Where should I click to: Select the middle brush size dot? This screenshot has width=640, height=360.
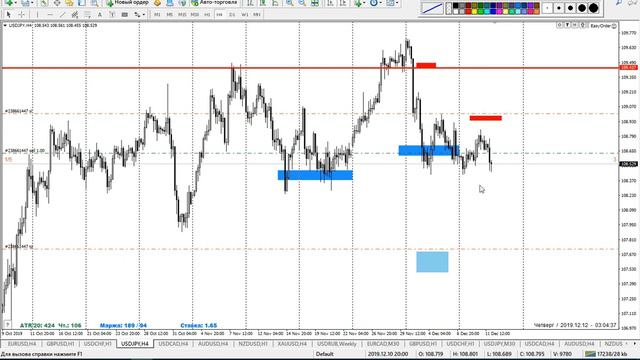[x=570, y=8]
